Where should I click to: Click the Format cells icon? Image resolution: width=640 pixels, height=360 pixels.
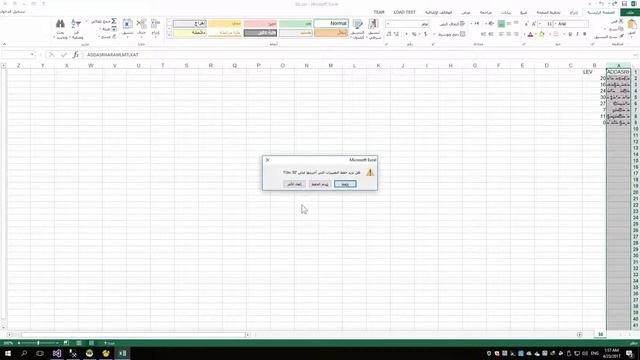(127, 24)
